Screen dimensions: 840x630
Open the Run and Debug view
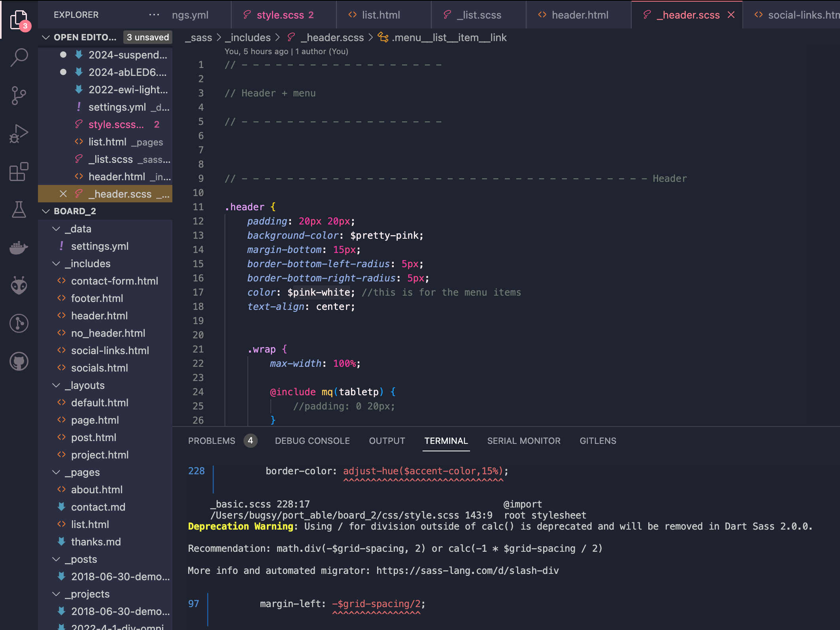coord(19,134)
